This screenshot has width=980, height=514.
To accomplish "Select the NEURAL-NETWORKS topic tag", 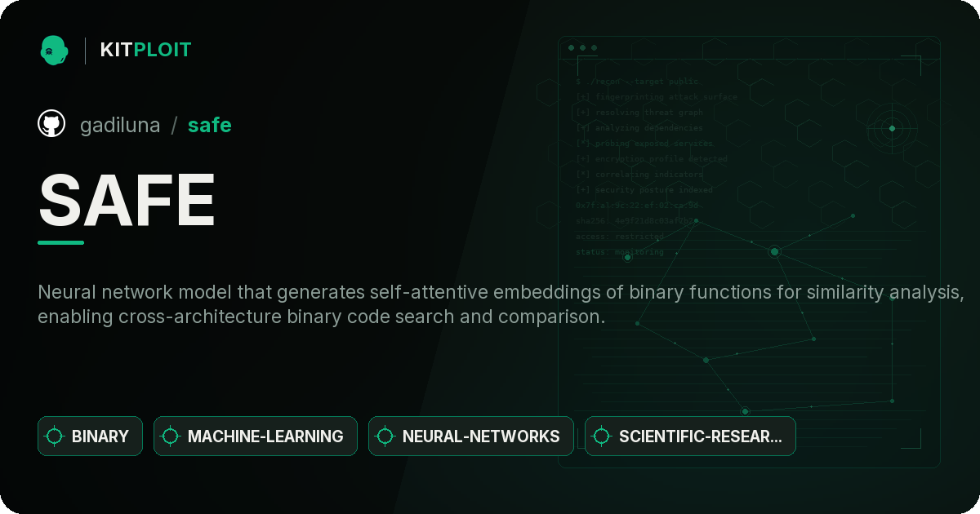I will [471, 436].
